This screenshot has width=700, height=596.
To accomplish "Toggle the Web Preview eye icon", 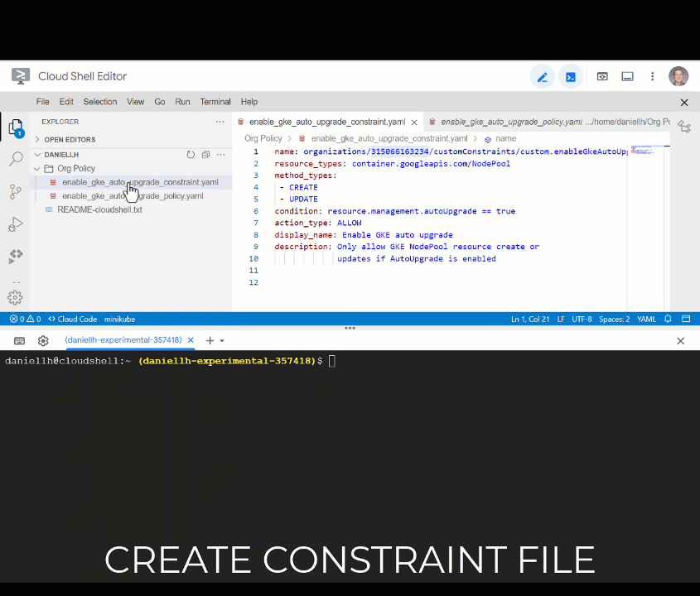I will tap(602, 76).
